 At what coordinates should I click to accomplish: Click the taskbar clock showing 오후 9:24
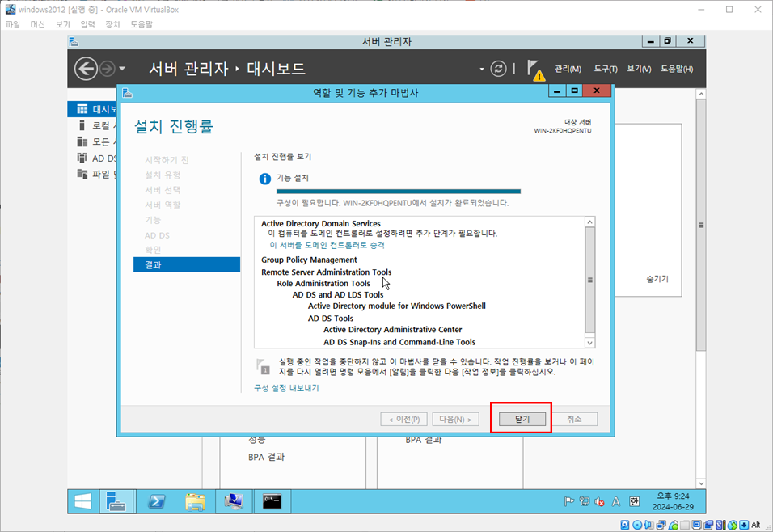(673, 501)
